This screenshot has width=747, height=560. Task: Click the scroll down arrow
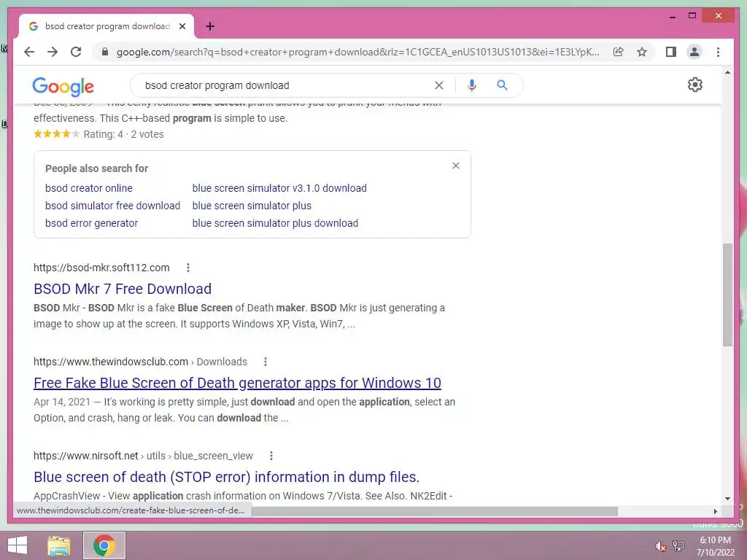click(727, 499)
